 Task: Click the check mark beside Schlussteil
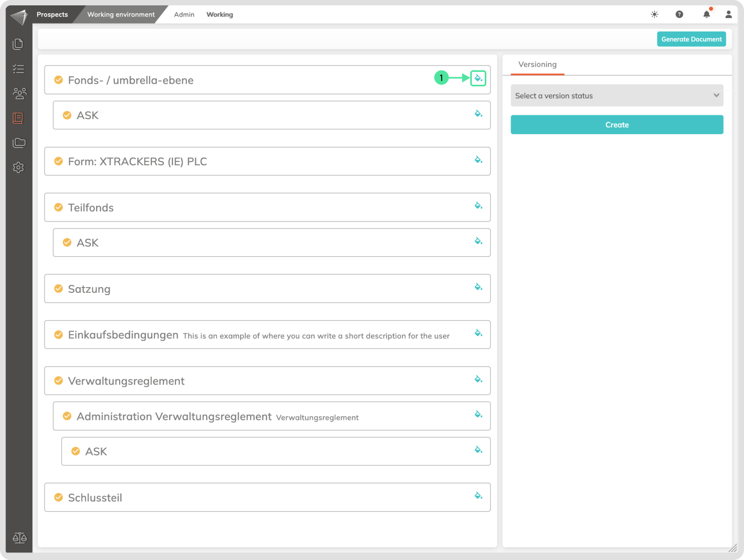click(x=59, y=498)
